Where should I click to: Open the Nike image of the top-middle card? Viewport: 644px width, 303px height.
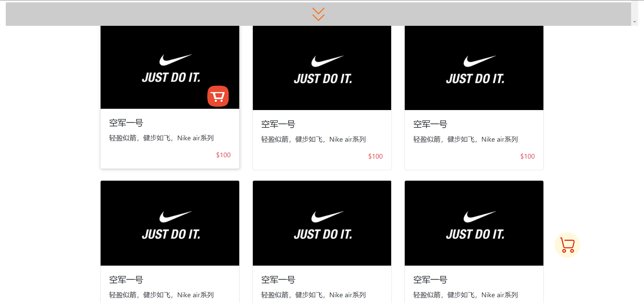click(x=322, y=68)
